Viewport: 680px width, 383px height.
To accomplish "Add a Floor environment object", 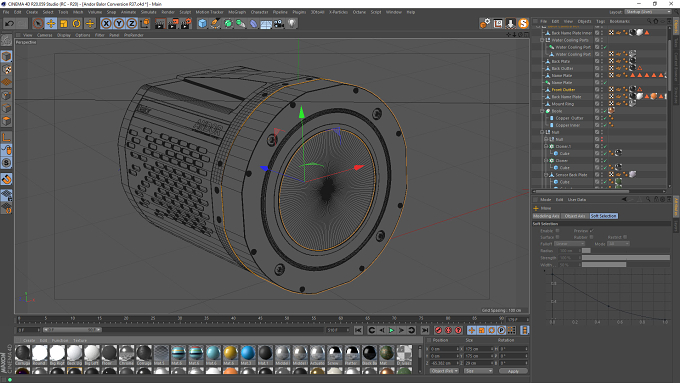I will pyautogui.click(x=266, y=23).
